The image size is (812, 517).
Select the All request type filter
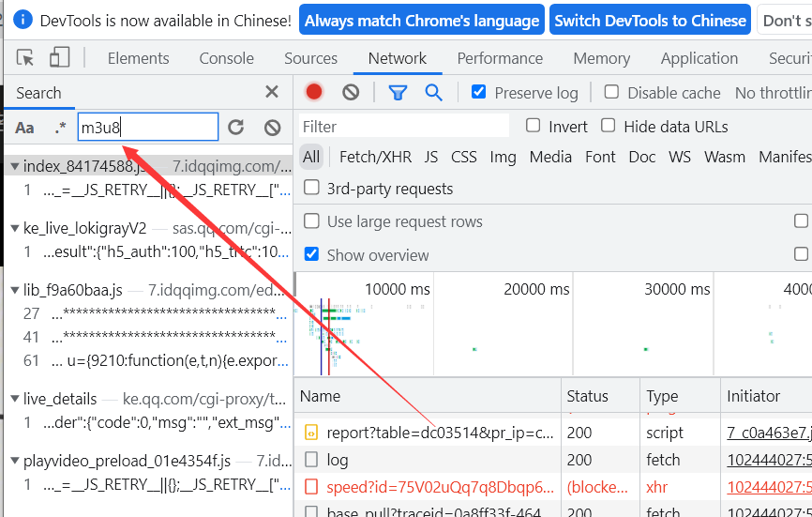point(311,157)
